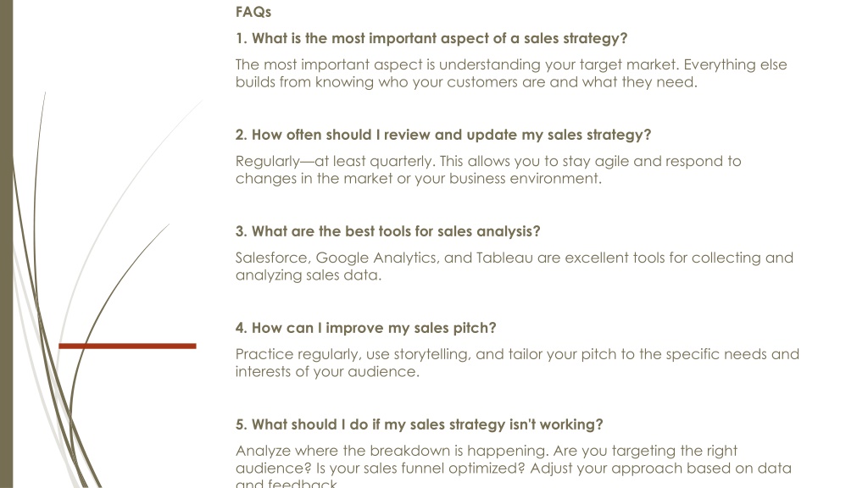The width and height of the screenshot is (868, 488).
Task: Click the answer starting "Regularly—at least quarterly"
Action: pyautogui.click(x=488, y=169)
